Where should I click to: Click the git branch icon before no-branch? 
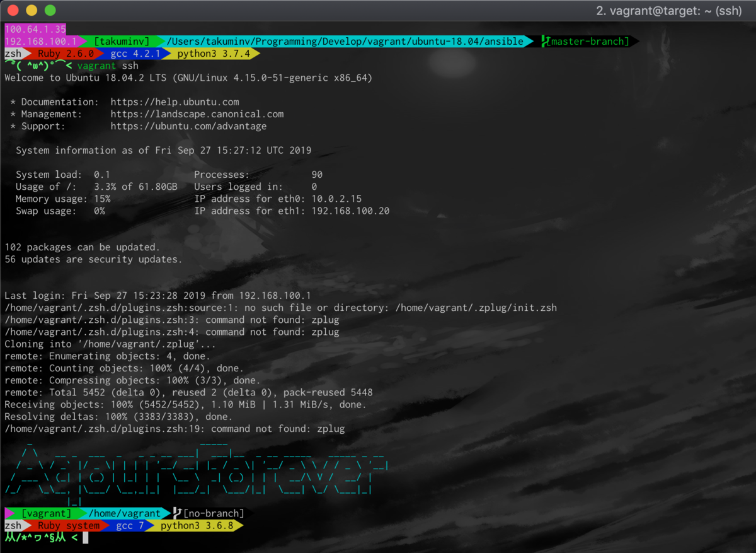178,514
